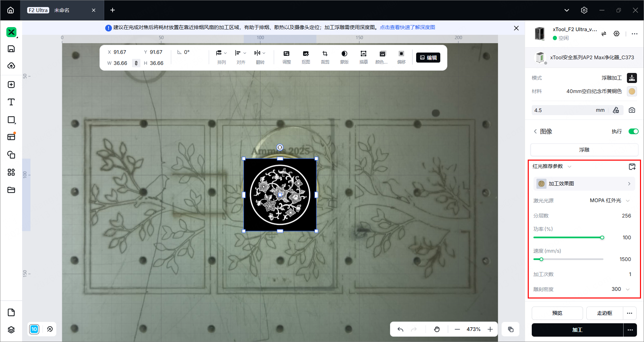Click the camera capture icon

coord(632,110)
